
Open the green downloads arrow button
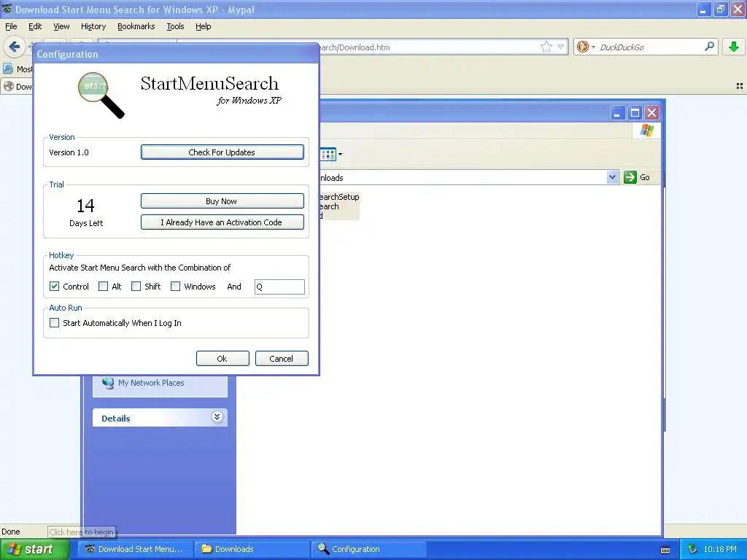(x=734, y=46)
